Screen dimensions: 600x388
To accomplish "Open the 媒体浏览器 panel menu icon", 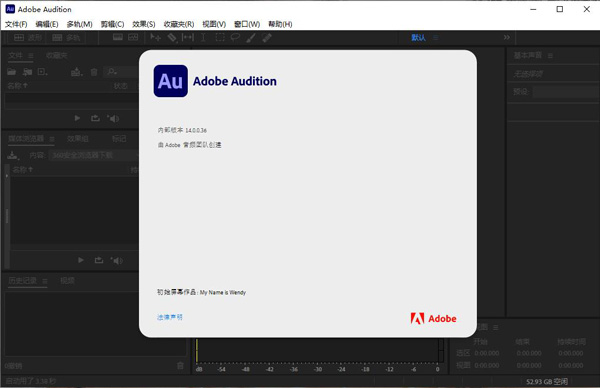I will [52, 139].
